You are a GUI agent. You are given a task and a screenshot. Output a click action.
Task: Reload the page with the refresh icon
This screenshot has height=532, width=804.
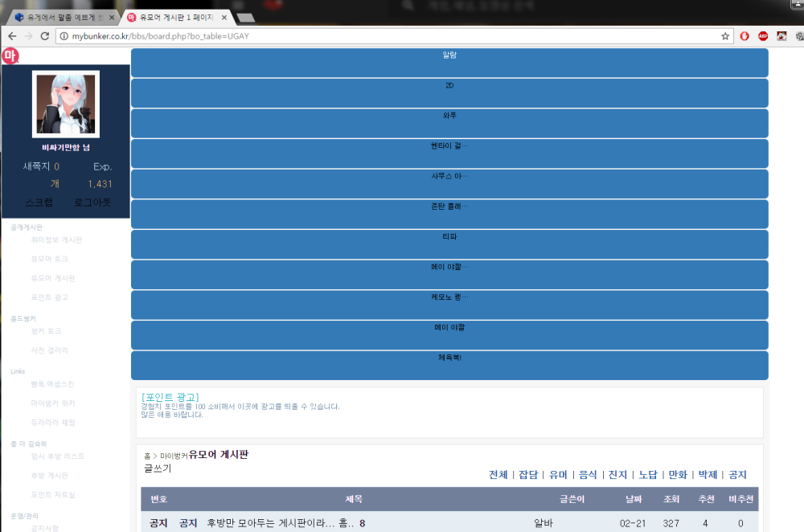(x=45, y=36)
